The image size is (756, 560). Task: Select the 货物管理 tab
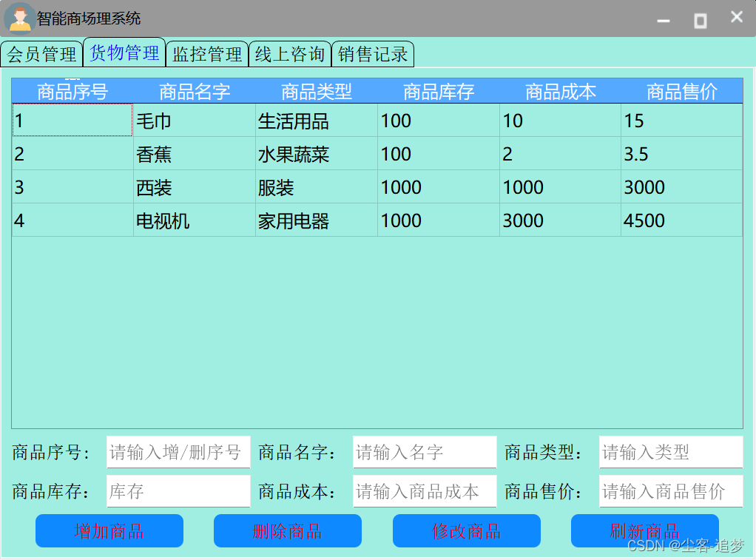tap(124, 53)
